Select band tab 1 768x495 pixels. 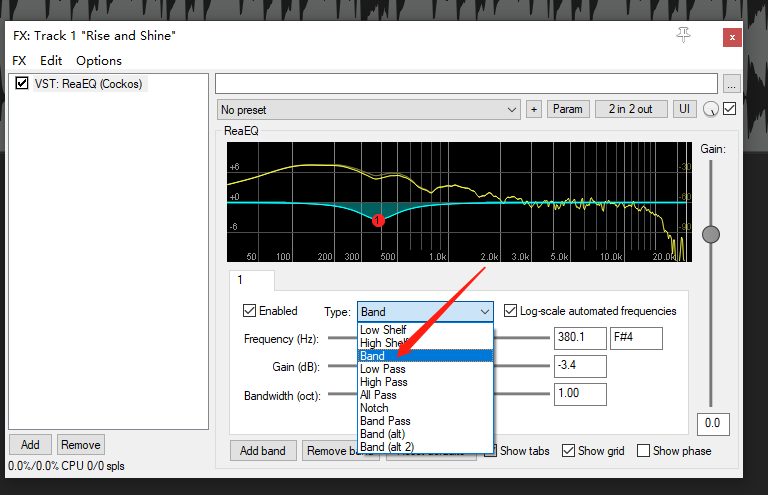tap(252, 280)
